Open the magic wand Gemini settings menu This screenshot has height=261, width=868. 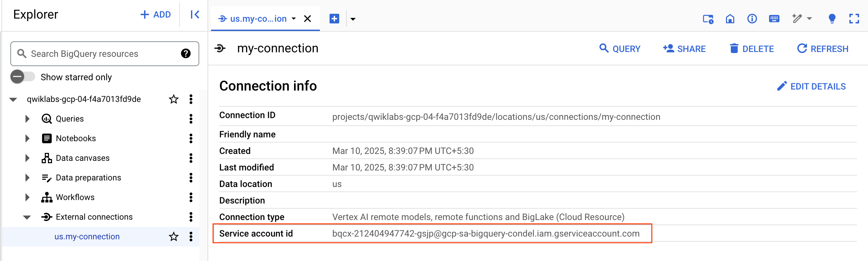pyautogui.click(x=802, y=19)
